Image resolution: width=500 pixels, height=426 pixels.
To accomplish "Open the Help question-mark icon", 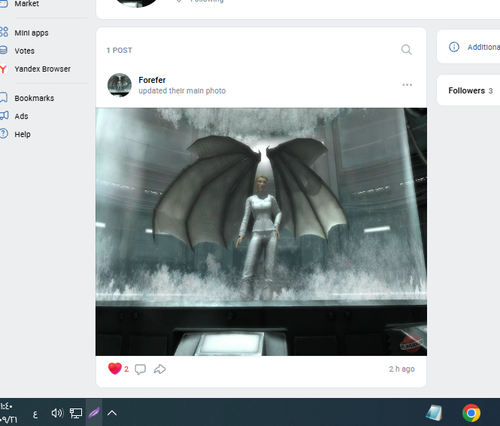I will click(4, 134).
